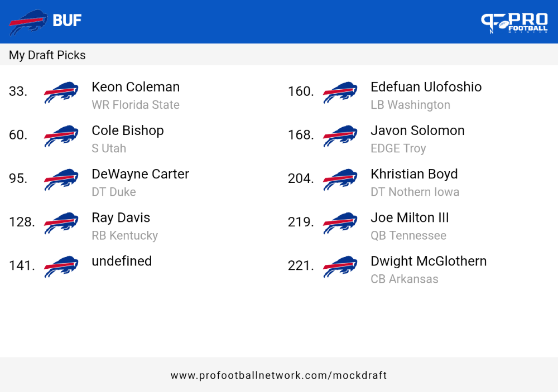Click the undefined pick at 141

point(122,261)
